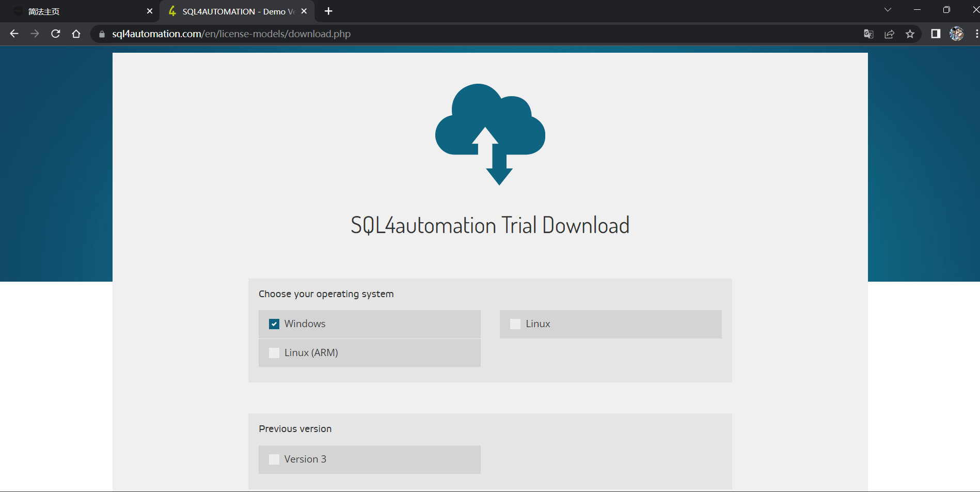
Task: Reload the current page
Action: pos(56,34)
